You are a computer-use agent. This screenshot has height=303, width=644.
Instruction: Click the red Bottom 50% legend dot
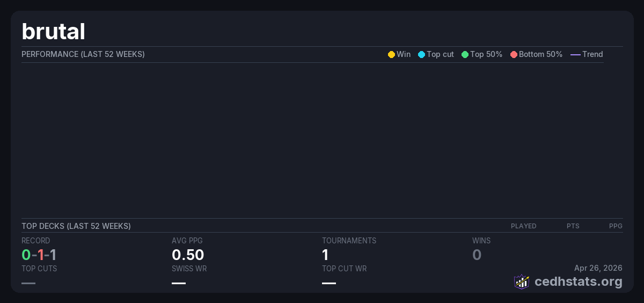pos(514,55)
